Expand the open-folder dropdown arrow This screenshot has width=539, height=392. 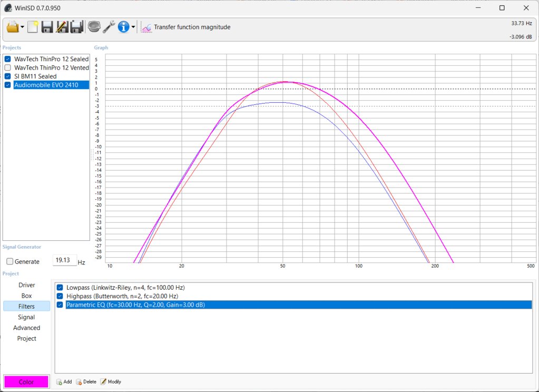click(22, 27)
